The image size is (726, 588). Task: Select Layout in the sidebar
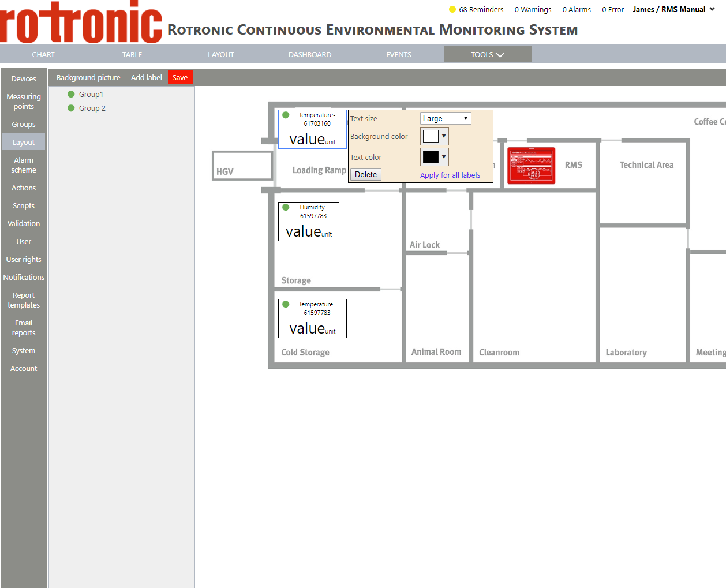point(24,142)
